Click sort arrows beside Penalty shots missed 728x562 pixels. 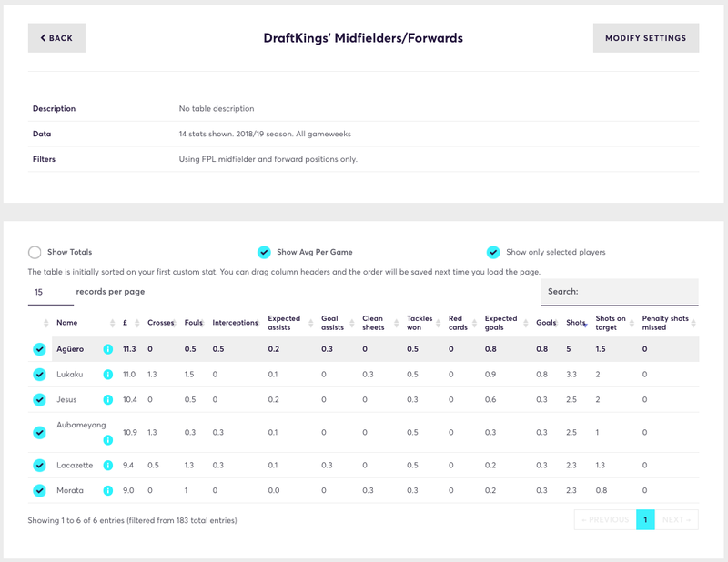pyautogui.click(x=693, y=323)
